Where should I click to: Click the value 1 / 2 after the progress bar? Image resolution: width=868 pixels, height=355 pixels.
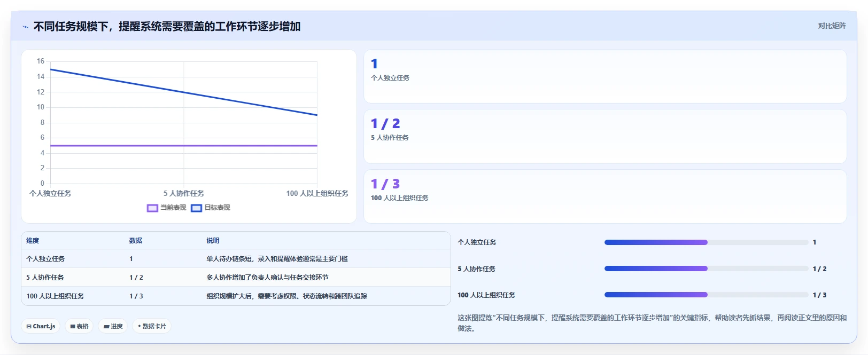(819, 269)
